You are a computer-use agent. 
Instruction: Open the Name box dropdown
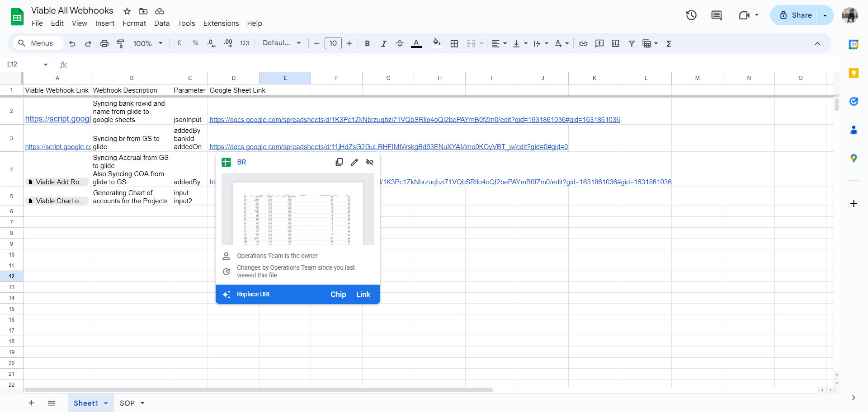point(46,65)
